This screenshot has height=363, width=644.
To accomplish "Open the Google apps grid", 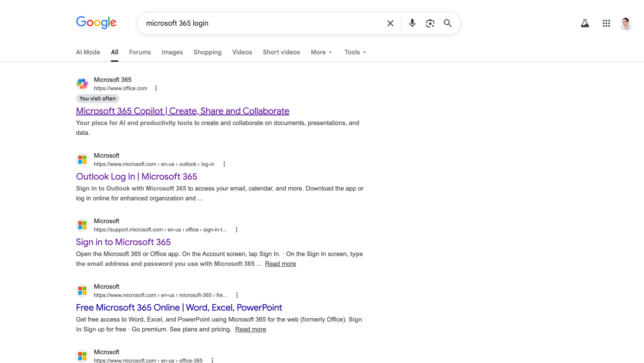I will 606,23.
